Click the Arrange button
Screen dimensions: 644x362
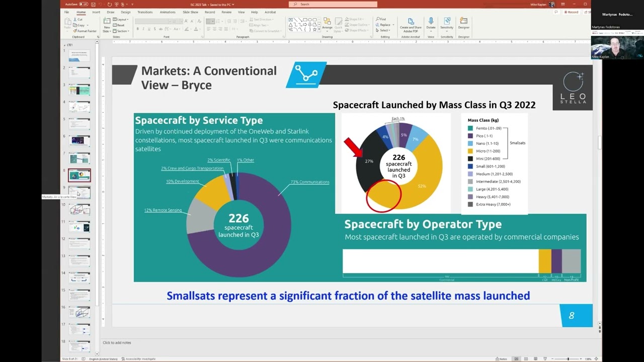(327, 24)
